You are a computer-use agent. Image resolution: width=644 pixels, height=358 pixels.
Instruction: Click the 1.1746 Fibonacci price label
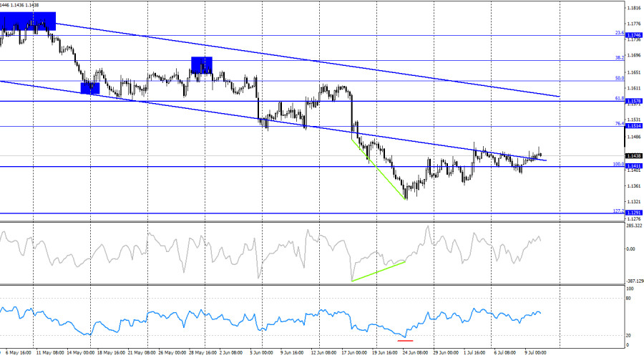pos(633,35)
